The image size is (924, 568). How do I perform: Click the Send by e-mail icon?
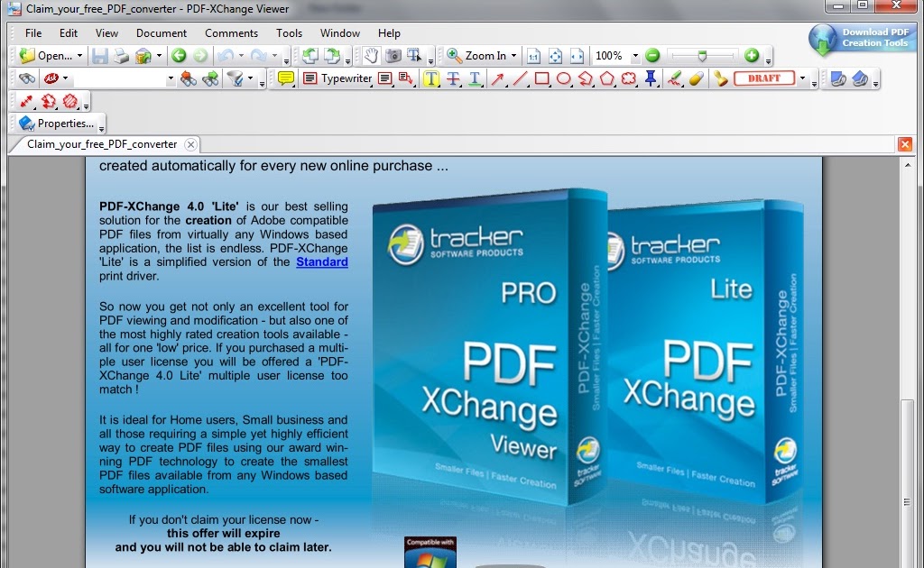pyautogui.click(x=143, y=55)
